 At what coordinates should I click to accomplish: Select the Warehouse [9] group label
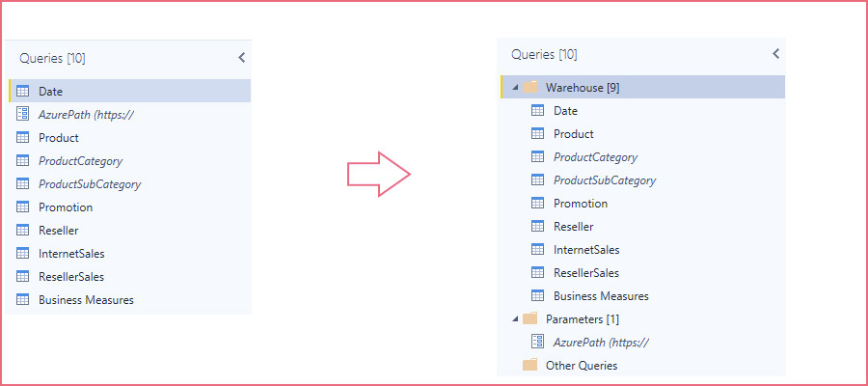tap(583, 88)
